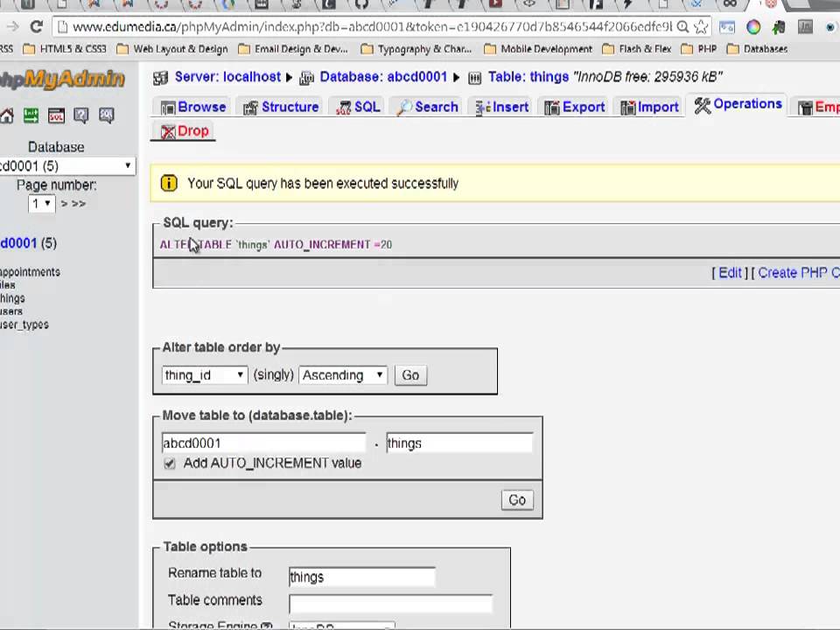The height and width of the screenshot is (630, 840).
Task: Open the Web Layout & Design bookmark folder
Action: (172, 49)
